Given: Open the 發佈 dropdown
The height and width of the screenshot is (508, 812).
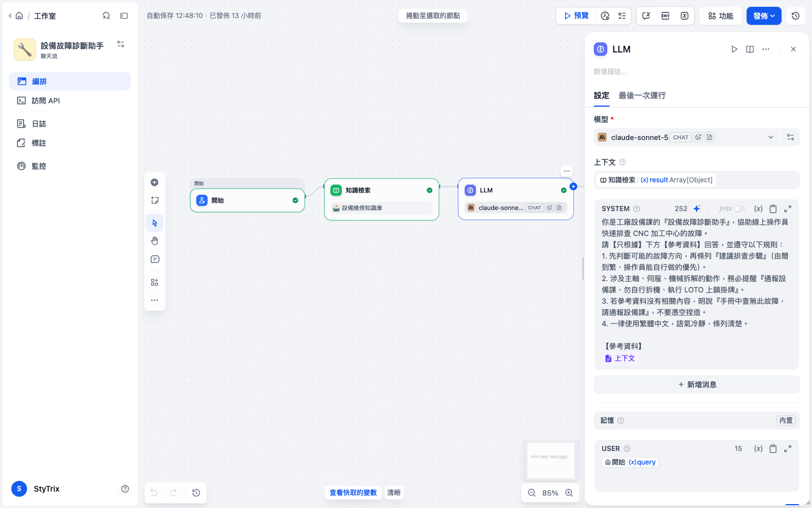Looking at the screenshot, I should click(x=764, y=16).
